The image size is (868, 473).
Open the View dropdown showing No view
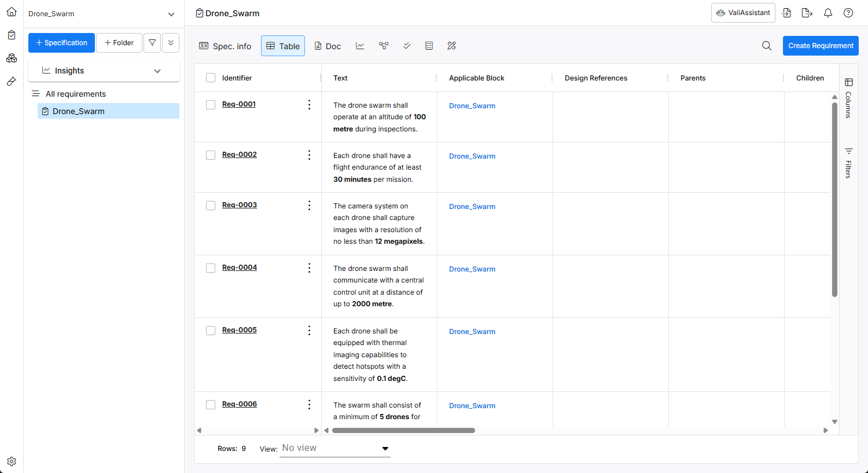pos(334,448)
